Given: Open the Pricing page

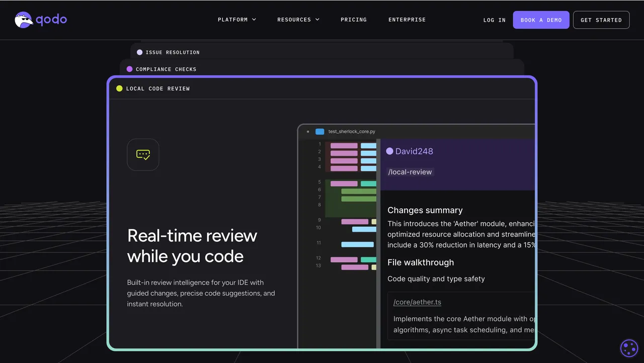Looking at the screenshot, I should click(354, 20).
